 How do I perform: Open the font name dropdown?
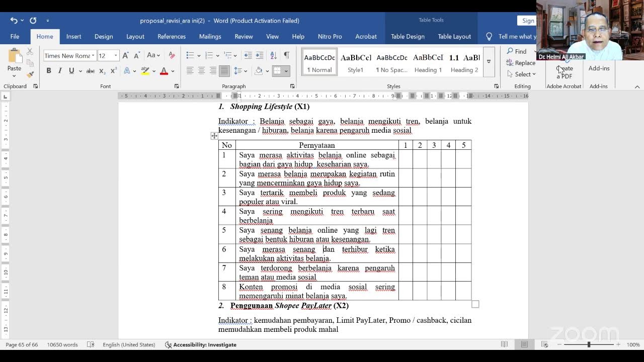click(x=93, y=56)
